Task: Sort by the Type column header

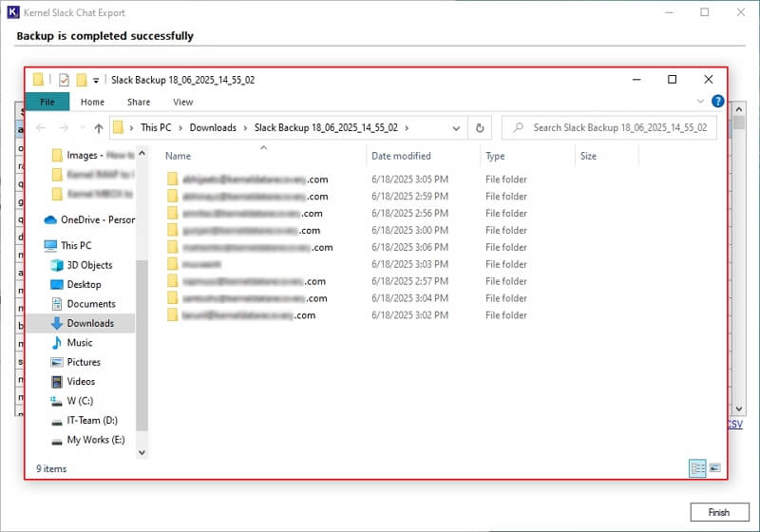Action: [x=495, y=156]
